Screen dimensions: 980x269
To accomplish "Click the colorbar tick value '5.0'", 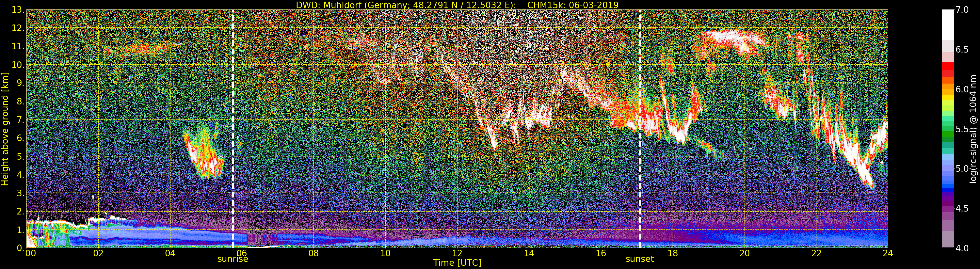I will pos(962,168).
